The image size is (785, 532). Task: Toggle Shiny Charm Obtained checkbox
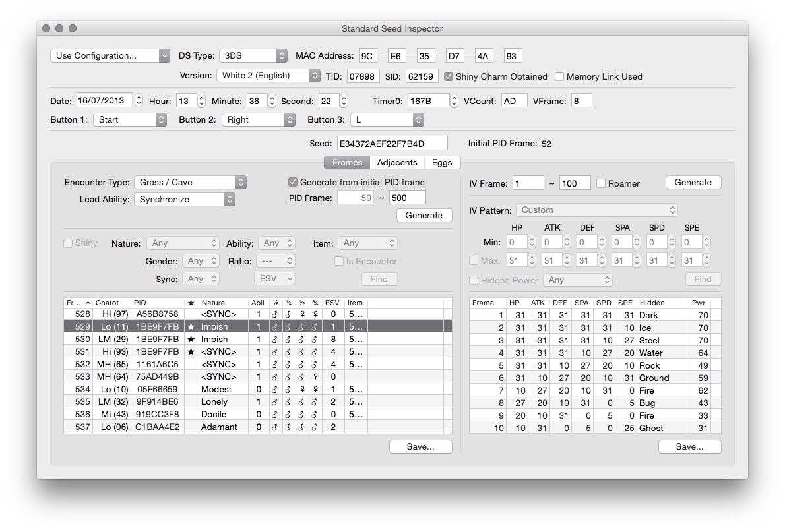[x=449, y=76]
